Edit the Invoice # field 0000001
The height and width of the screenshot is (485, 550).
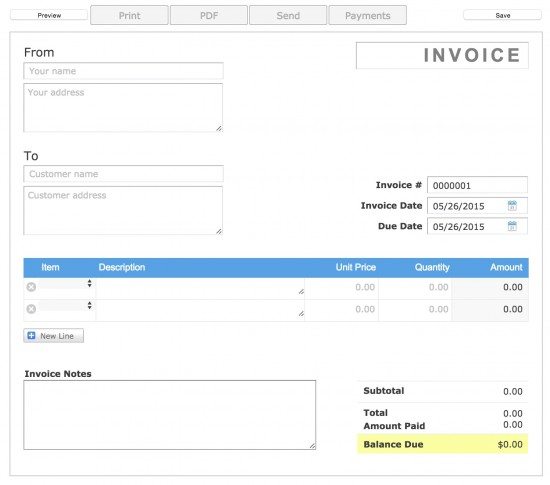477,185
